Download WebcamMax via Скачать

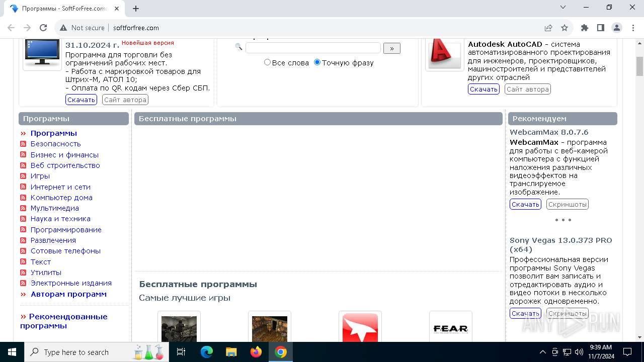point(525,204)
